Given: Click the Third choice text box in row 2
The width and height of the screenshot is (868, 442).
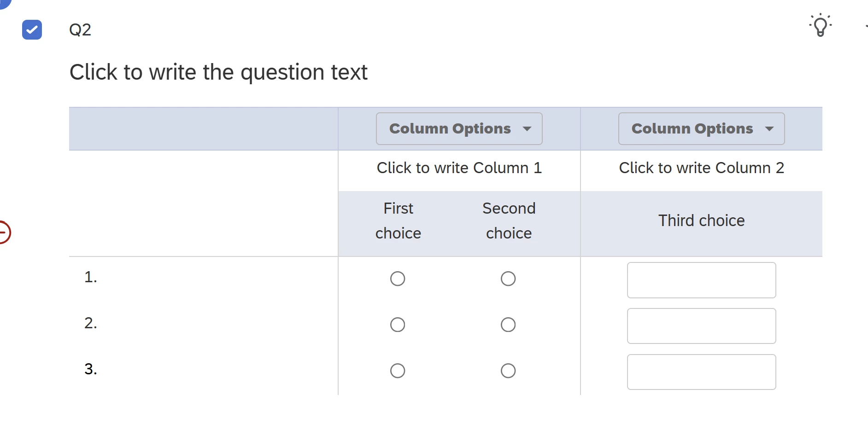Looking at the screenshot, I should (702, 326).
